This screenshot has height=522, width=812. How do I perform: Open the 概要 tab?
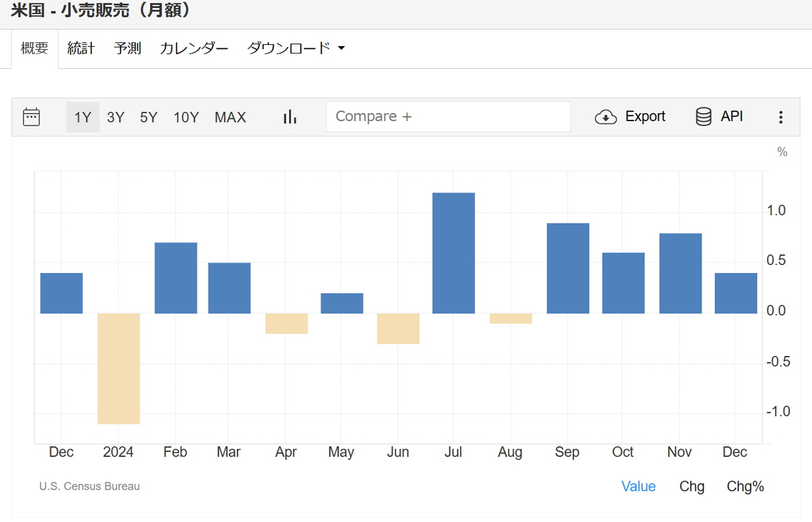point(35,48)
